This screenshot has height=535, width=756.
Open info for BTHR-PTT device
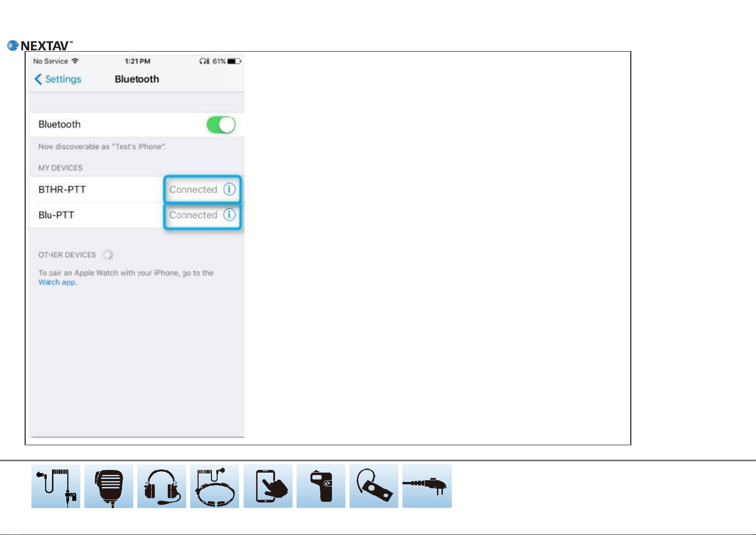229,189
